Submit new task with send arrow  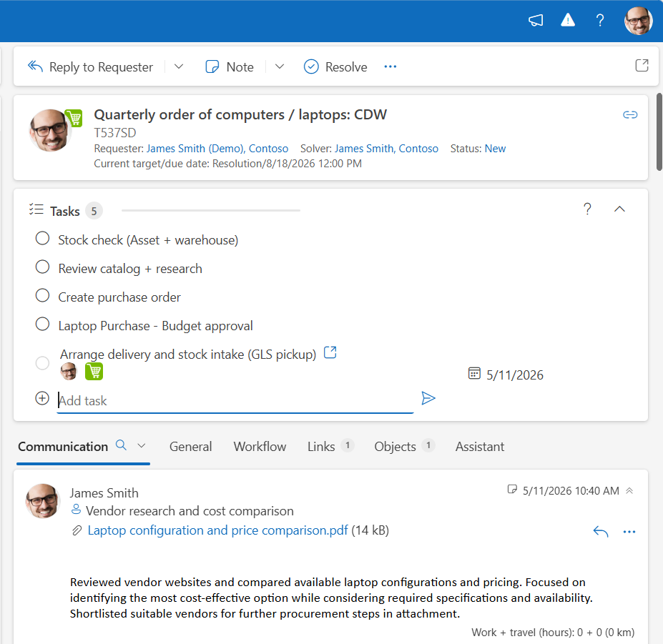[428, 398]
